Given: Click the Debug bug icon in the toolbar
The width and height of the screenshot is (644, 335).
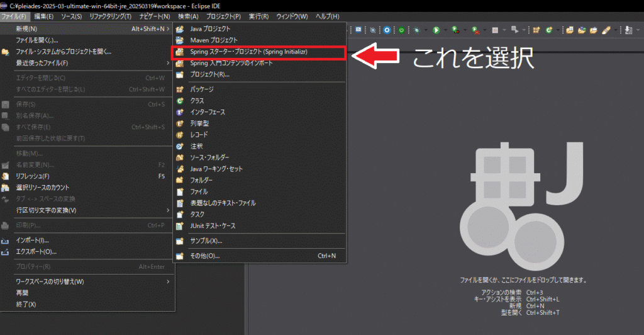Looking at the screenshot, I should coord(416,30).
